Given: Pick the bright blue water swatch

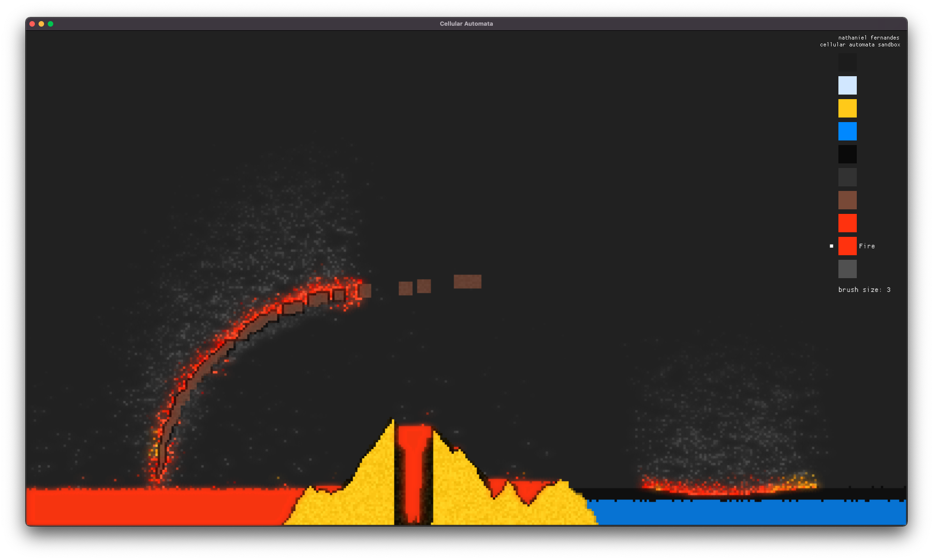Looking at the screenshot, I should pyautogui.click(x=847, y=131).
